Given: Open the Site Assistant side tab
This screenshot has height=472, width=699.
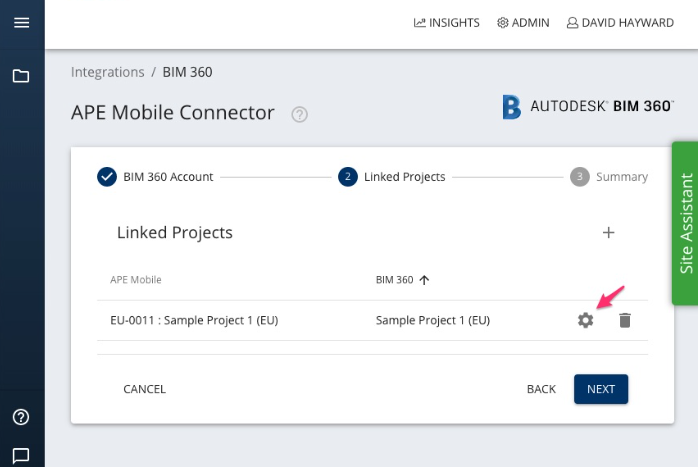Looking at the screenshot, I should [685, 223].
